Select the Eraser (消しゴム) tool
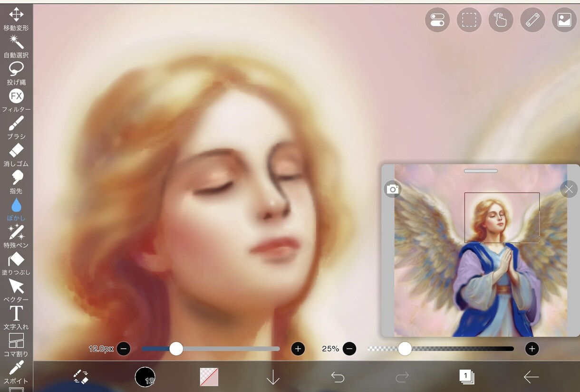580x392 pixels. pos(16,155)
